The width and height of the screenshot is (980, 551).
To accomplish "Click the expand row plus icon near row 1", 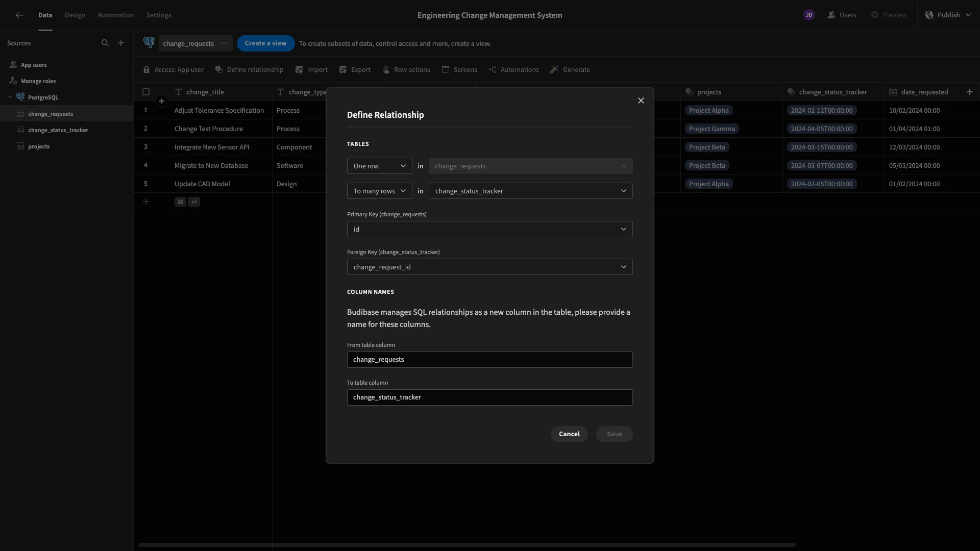I will [x=162, y=101].
